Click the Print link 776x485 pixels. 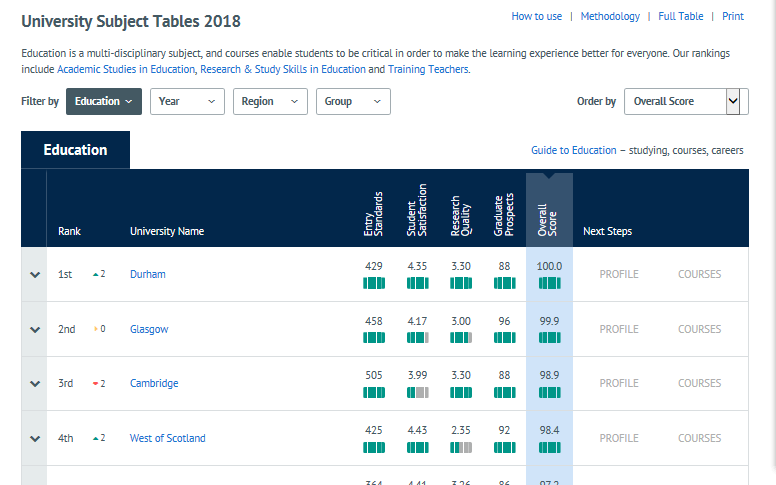[732, 17]
